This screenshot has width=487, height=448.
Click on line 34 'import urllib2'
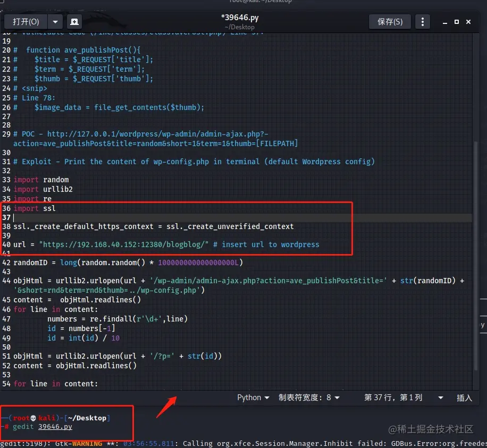43,189
